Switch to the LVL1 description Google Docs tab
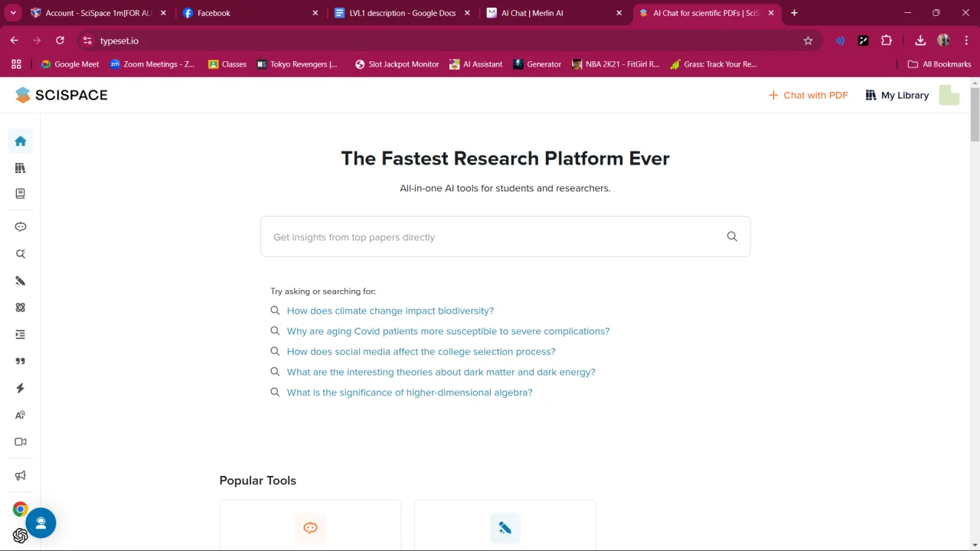 (395, 13)
